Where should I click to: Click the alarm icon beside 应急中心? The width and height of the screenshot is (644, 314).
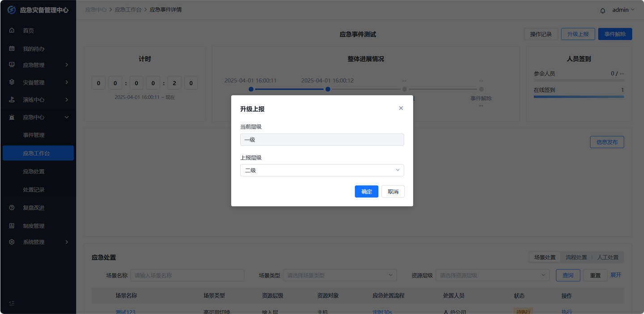coord(12,117)
